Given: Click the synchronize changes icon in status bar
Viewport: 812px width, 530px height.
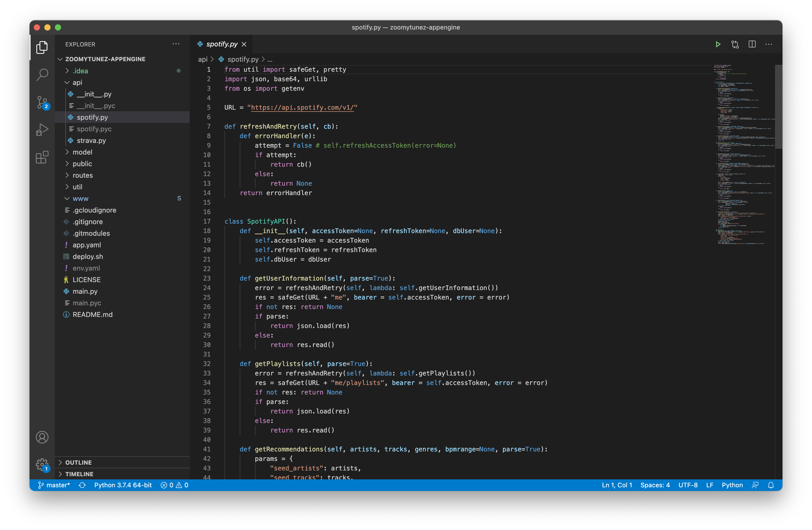Looking at the screenshot, I should click(x=82, y=485).
